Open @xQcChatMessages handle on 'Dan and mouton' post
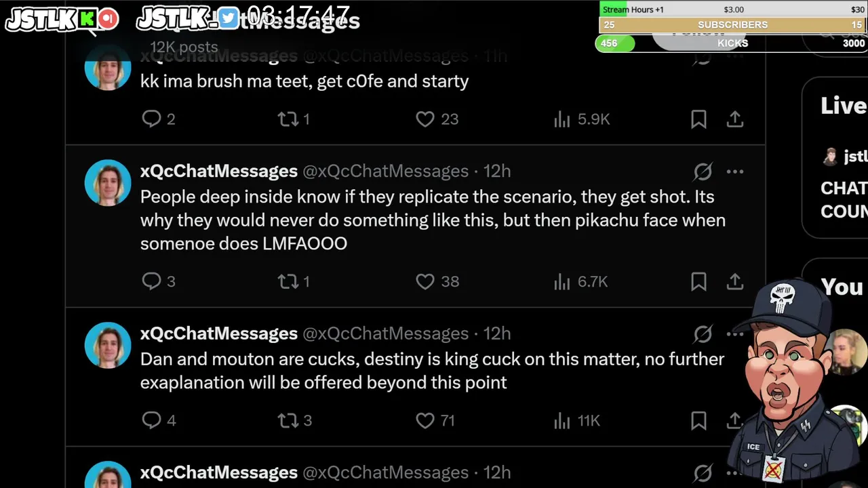Image resolution: width=868 pixels, height=488 pixels. 385,333
